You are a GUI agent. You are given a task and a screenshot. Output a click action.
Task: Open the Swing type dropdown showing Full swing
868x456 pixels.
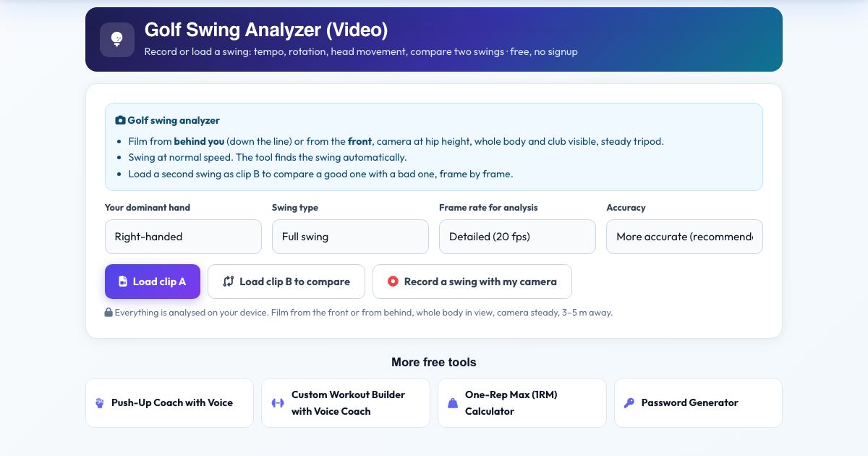[350, 237]
